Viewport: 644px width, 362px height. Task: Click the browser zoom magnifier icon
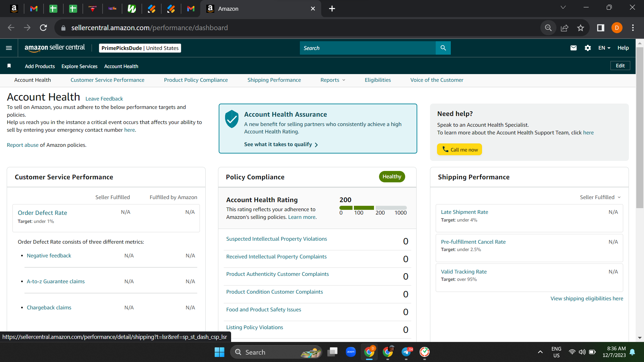(x=548, y=28)
